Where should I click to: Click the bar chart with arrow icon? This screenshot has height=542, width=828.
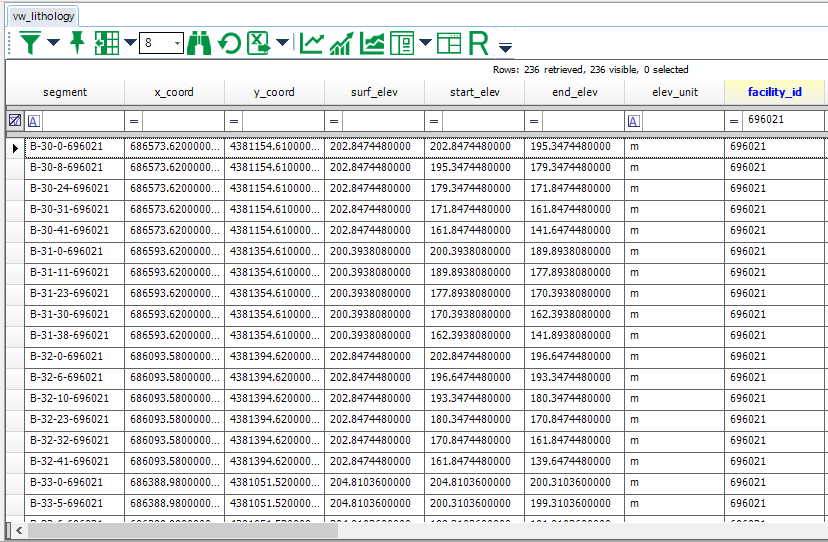[x=342, y=43]
